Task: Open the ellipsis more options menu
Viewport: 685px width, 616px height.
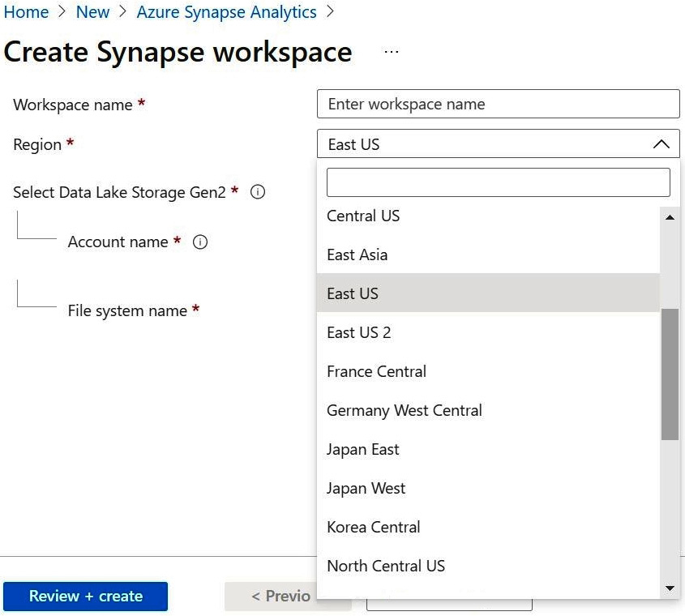Action: tap(391, 52)
